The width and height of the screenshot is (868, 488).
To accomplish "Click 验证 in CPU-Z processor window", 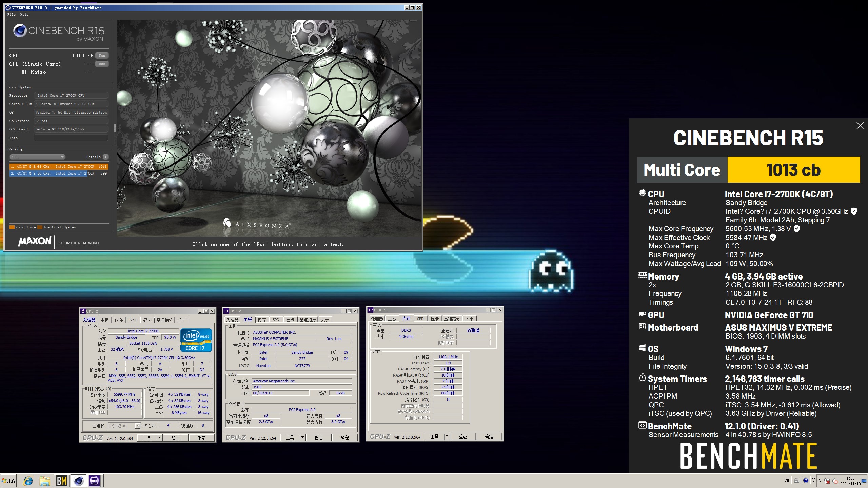I will tap(175, 438).
